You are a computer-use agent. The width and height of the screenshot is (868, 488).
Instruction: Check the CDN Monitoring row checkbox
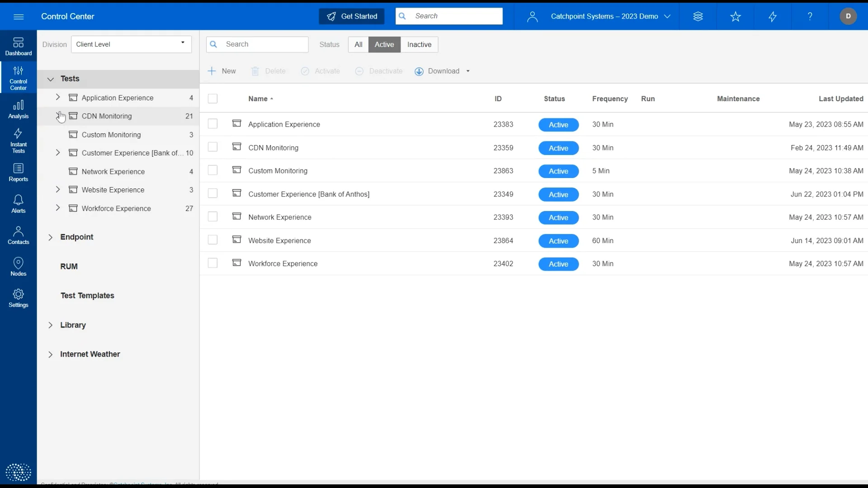tap(212, 147)
